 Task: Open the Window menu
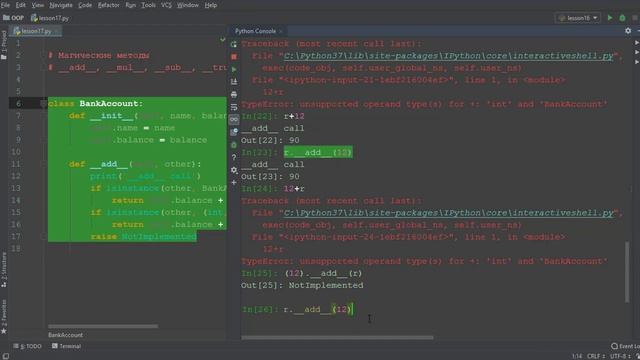coord(188,5)
